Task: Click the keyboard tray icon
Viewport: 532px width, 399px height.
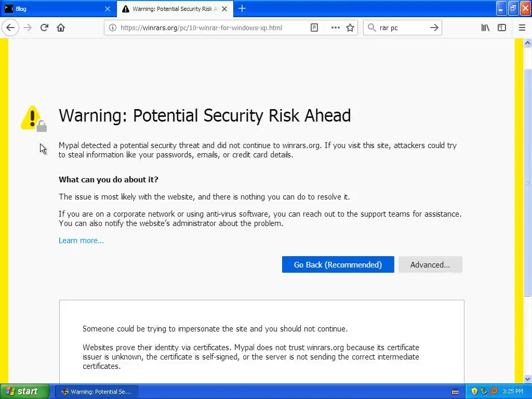Action: (455, 392)
